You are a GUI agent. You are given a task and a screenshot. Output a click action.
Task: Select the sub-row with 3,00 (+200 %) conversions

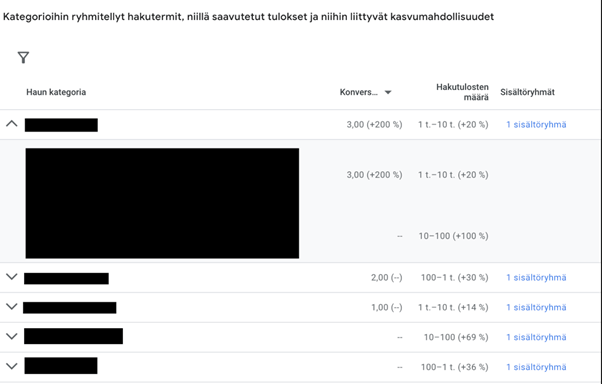301,175
